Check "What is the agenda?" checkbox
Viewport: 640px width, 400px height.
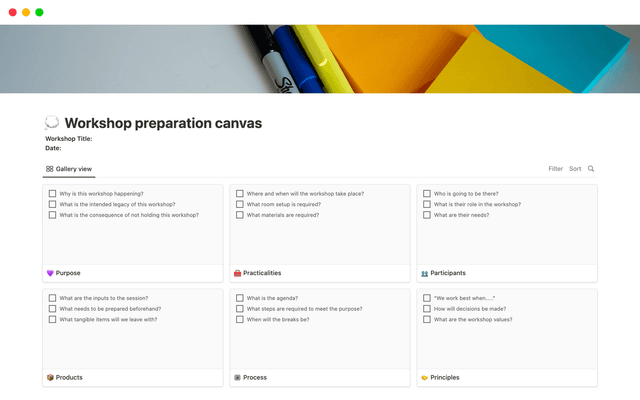(x=239, y=298)
